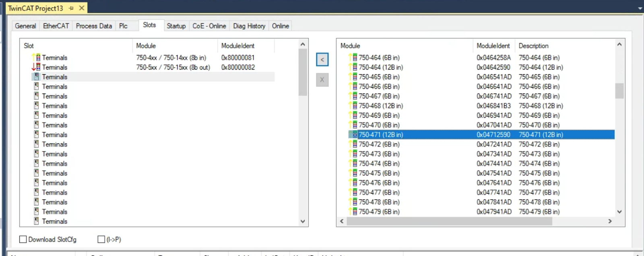The height and width of the screenshot is (256, 644).
Task: Click module list scroll right arrow
Action: pyautogui.click(x=610, y=221)
